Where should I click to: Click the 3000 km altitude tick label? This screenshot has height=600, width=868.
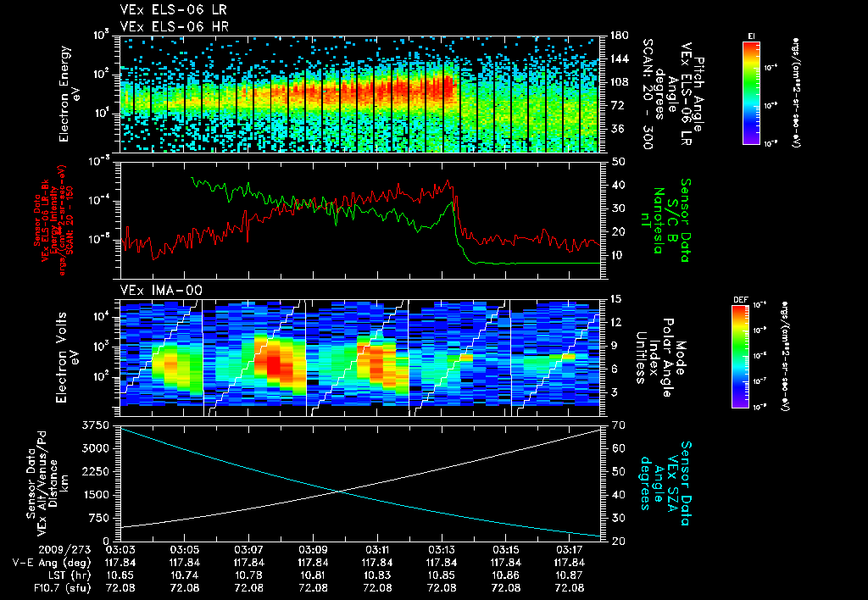tap(96, 448)
